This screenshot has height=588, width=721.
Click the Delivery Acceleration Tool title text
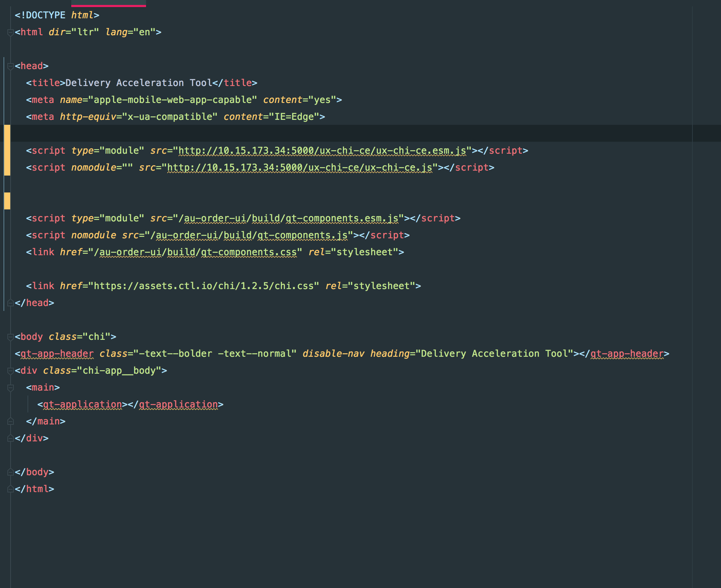tap(138, 82)
